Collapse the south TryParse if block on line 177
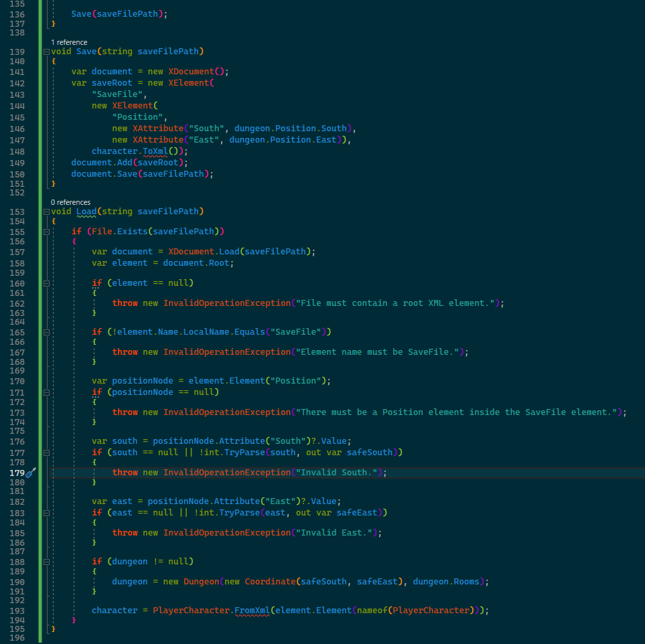Image resolution: width=645 pixels, height=644 pixels. 46,453
